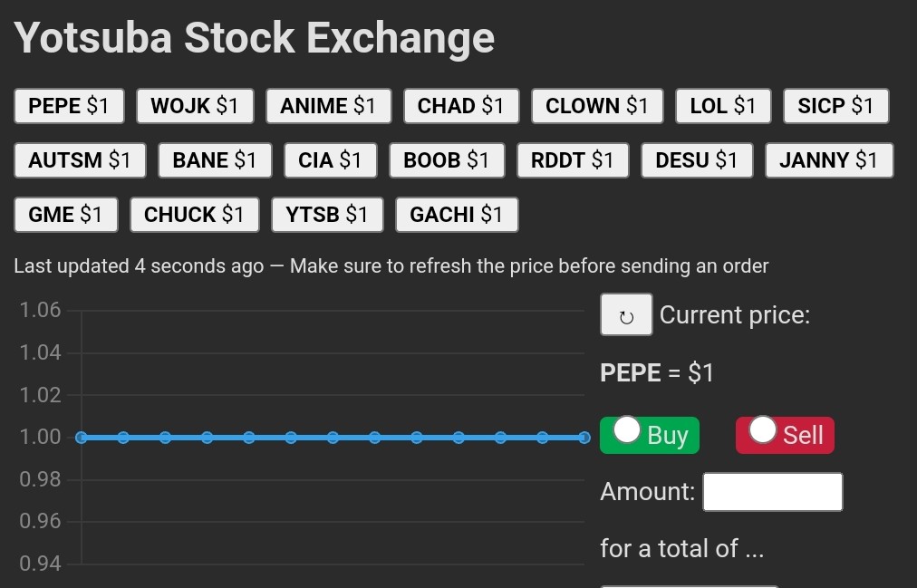Open the ANIME $1 stock
This screenshot has width=917, height=588.
pos(328,106)
